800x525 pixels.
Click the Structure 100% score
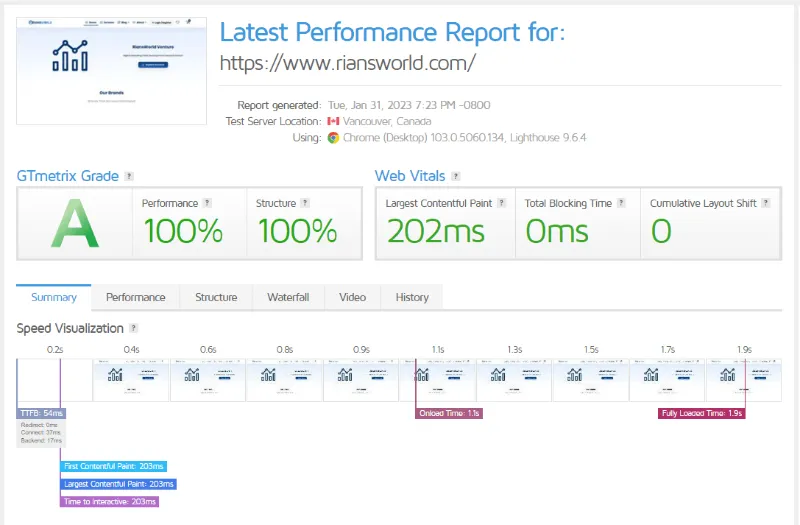click(297, 231)
